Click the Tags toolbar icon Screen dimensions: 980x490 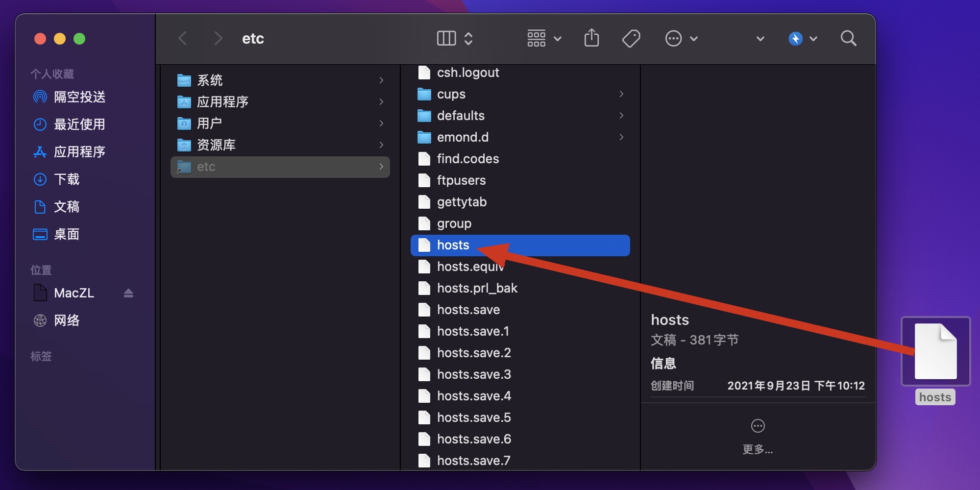tap(631, 38)
